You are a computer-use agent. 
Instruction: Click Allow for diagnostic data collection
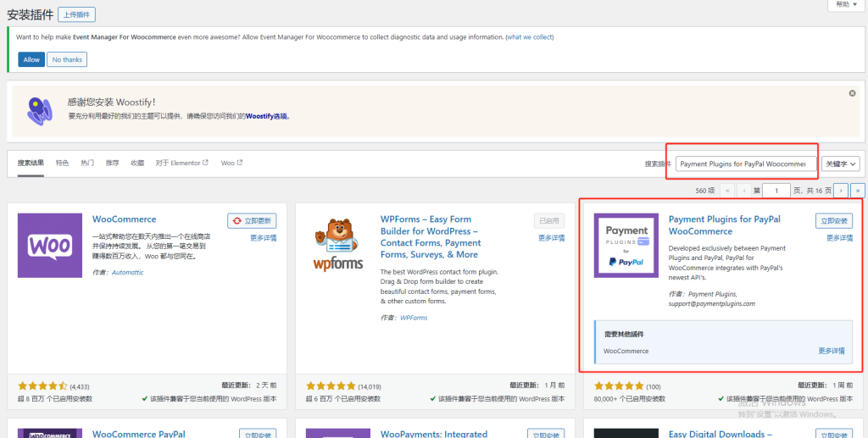click(x=31, y=59)
